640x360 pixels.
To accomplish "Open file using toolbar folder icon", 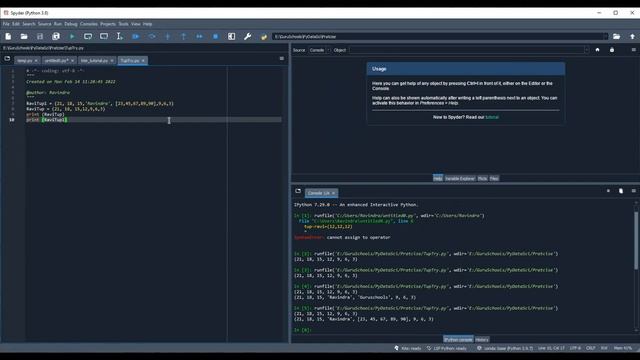I will [24, 36].
